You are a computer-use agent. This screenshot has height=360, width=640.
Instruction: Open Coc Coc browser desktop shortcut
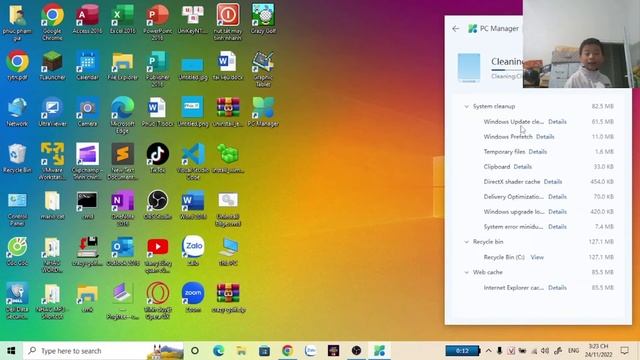17,251
